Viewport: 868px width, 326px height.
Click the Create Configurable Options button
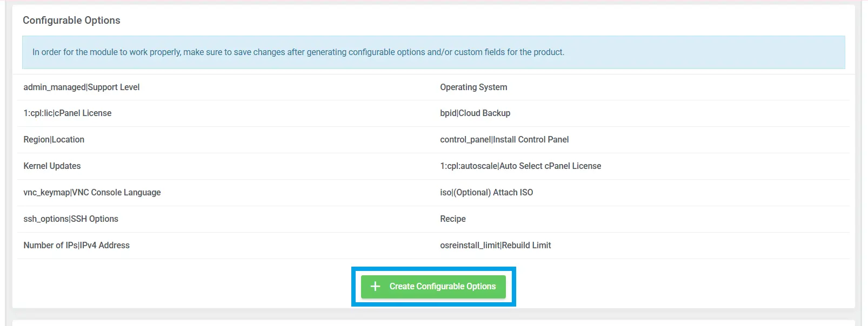[x=433, y=287]
